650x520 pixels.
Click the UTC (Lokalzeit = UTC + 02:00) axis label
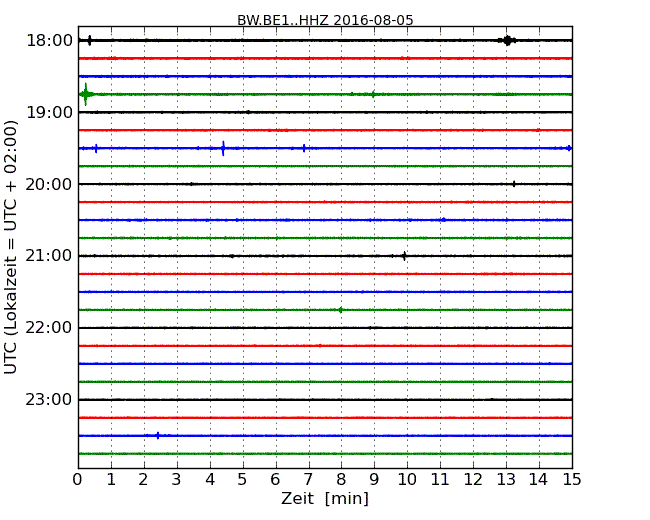tap(10, 247)
